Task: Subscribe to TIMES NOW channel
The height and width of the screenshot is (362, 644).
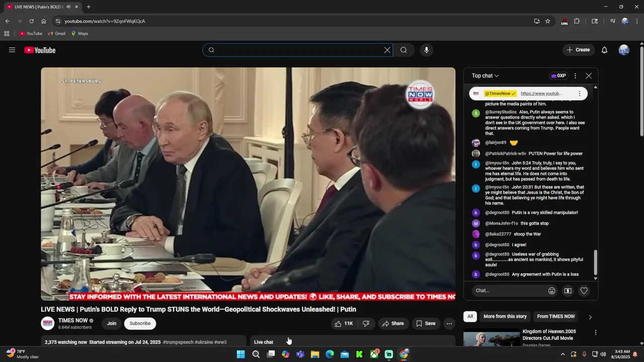Action: tap(140, 323)
